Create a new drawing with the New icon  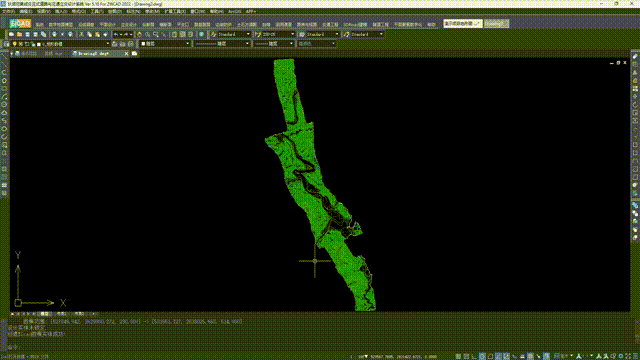click(11, 34)
